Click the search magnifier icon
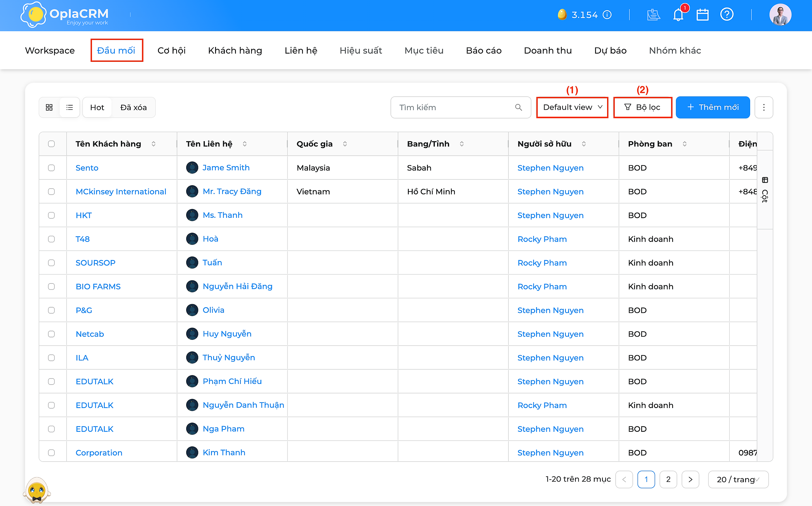The width and height of the screenshot is (812, 506). [x=519, y=107]
